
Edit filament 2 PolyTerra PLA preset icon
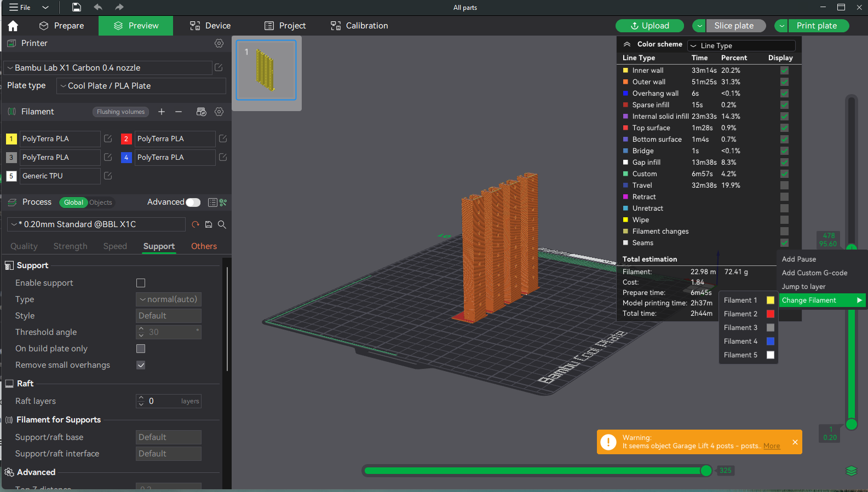223,139
